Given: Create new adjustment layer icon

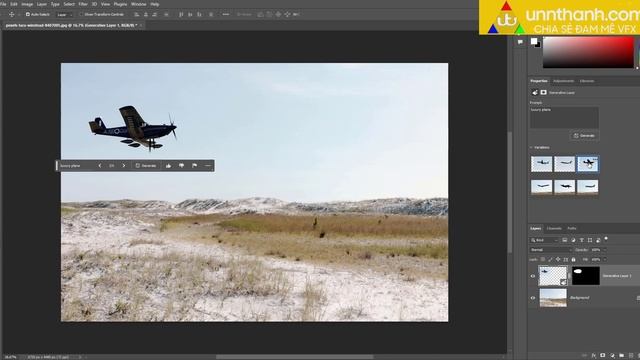Looking at the screenshot, I should pos(612,356).
